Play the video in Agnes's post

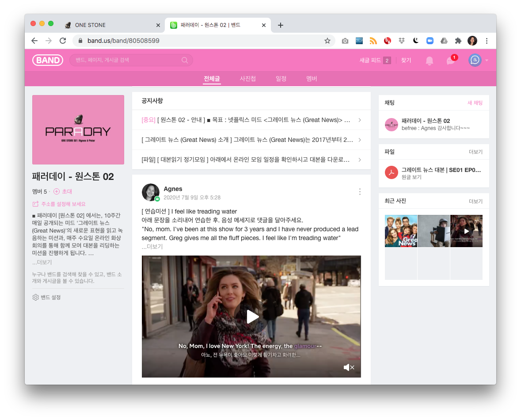251,317
